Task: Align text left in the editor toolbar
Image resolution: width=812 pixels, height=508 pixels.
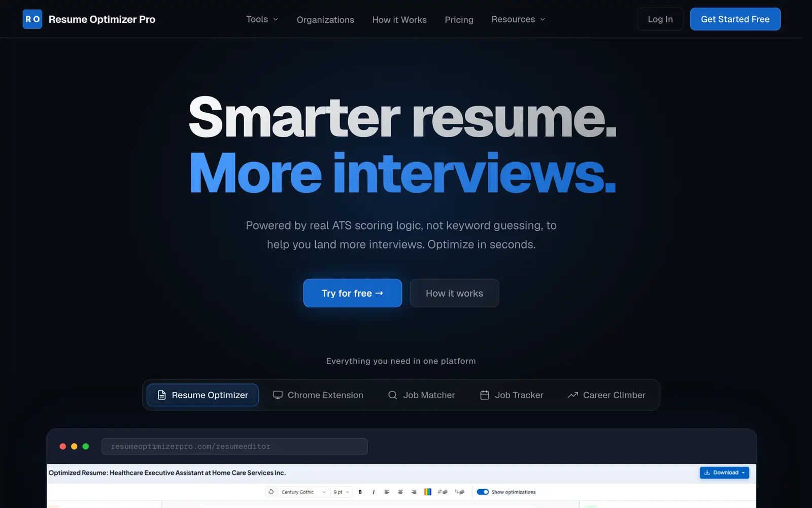Action: click(x=387, y=492)
